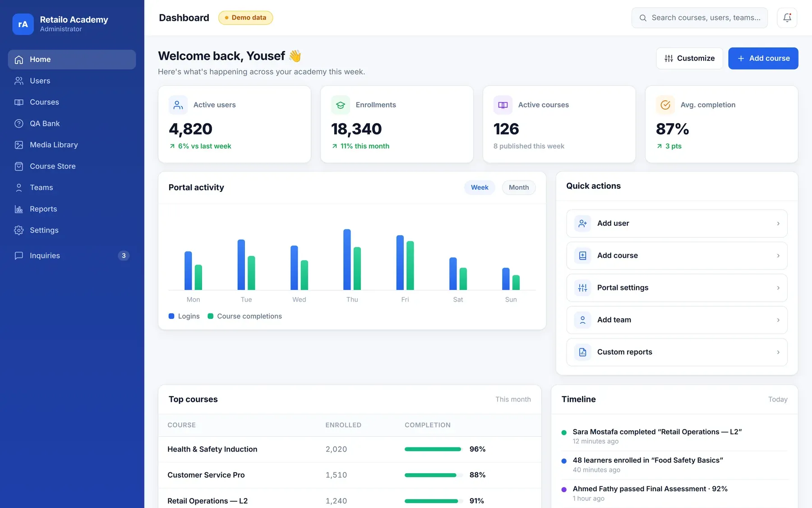Click the Course completions legend swatch
The image size is (812, 508).
(210, 316)
